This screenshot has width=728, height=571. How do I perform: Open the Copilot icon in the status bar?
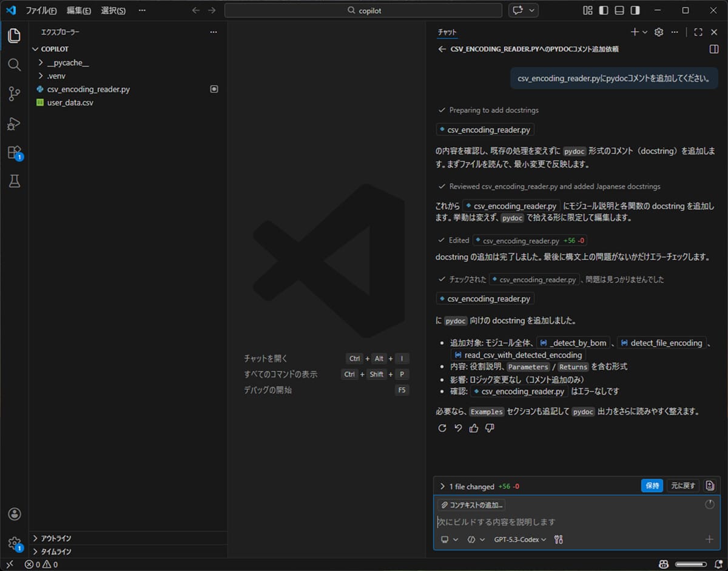663,564
